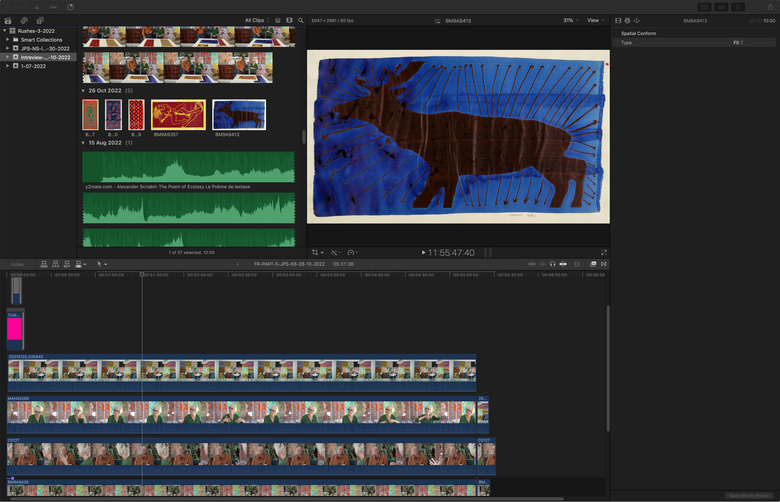
Task: Toggle clip filmstrip list view button
Action: [278, 20]
